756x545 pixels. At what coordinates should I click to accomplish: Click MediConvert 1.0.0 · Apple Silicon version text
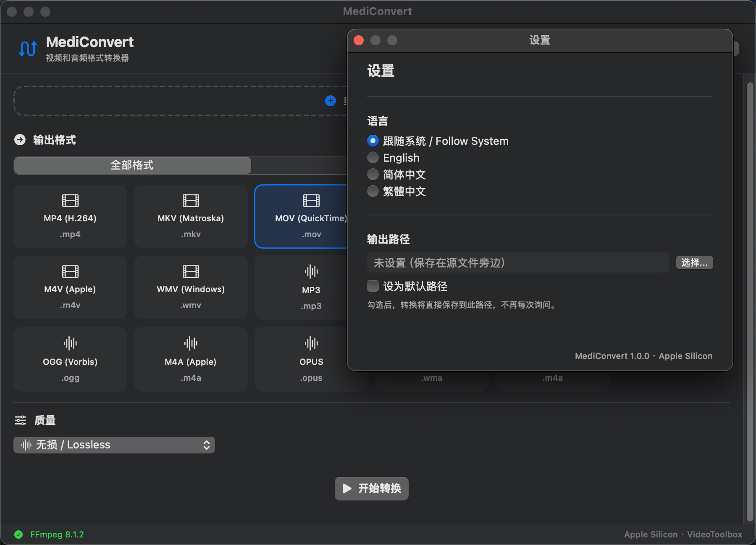pos(643,356)
